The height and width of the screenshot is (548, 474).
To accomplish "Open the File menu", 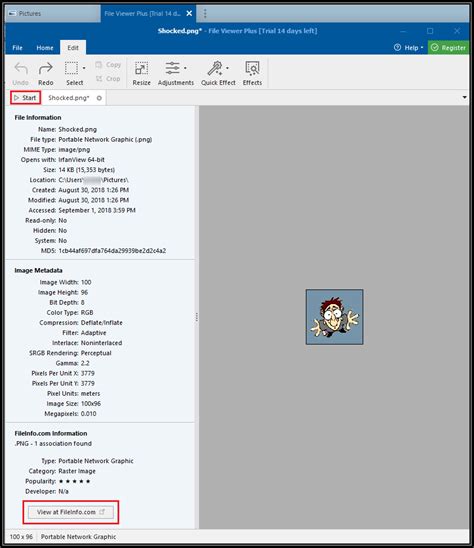I will (x=17, y=48).
